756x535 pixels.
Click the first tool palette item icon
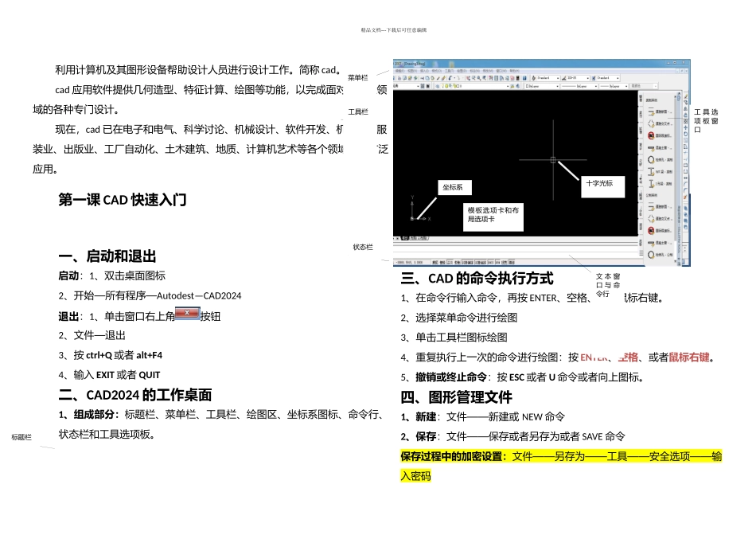651,112
